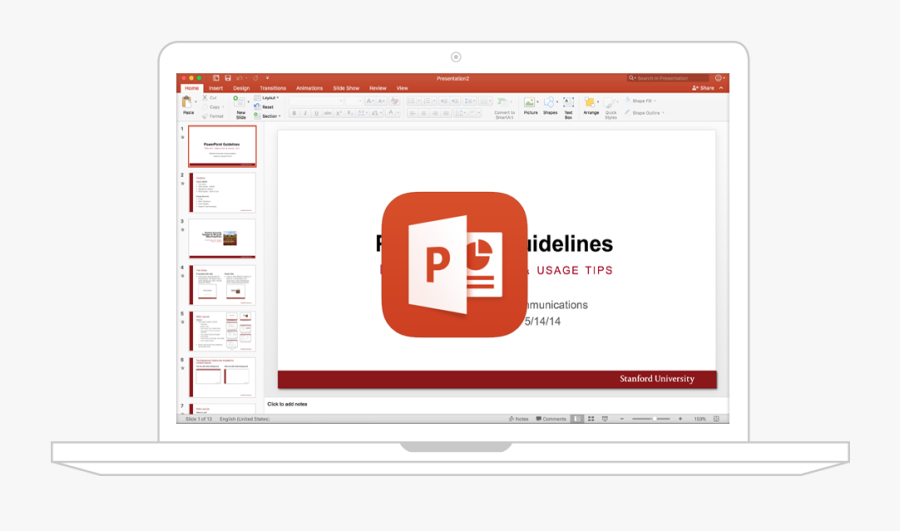Click the Share button
The width and height of the screenshot is (900, 531).
703,88
